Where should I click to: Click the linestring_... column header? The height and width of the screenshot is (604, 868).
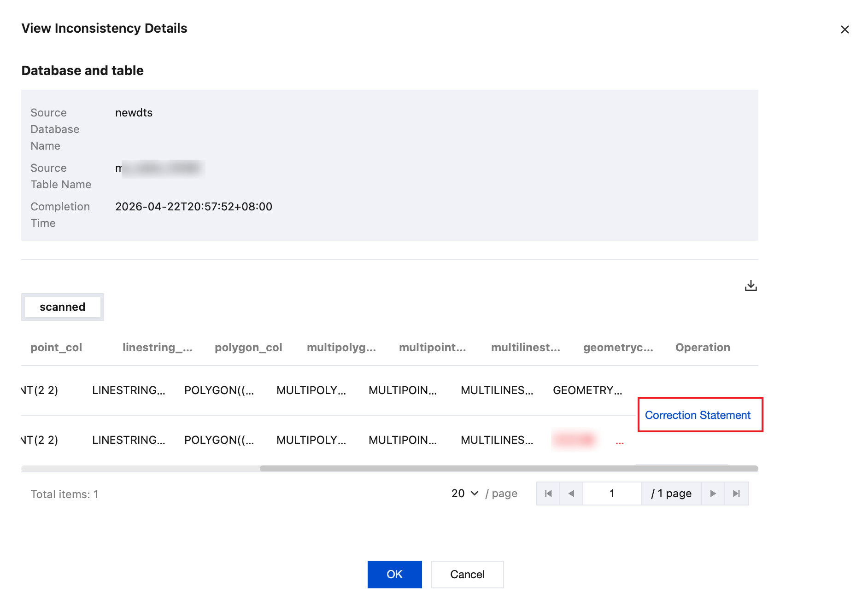click(x=158, y=348)
